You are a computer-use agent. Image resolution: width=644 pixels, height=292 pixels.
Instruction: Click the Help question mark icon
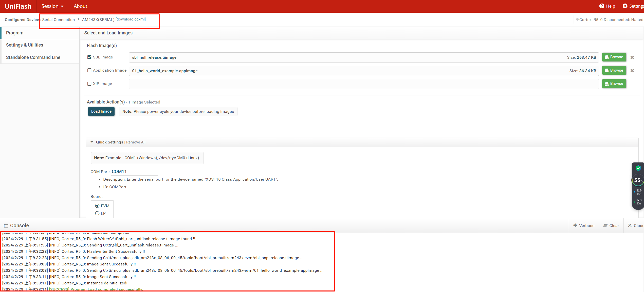point(601,6)
